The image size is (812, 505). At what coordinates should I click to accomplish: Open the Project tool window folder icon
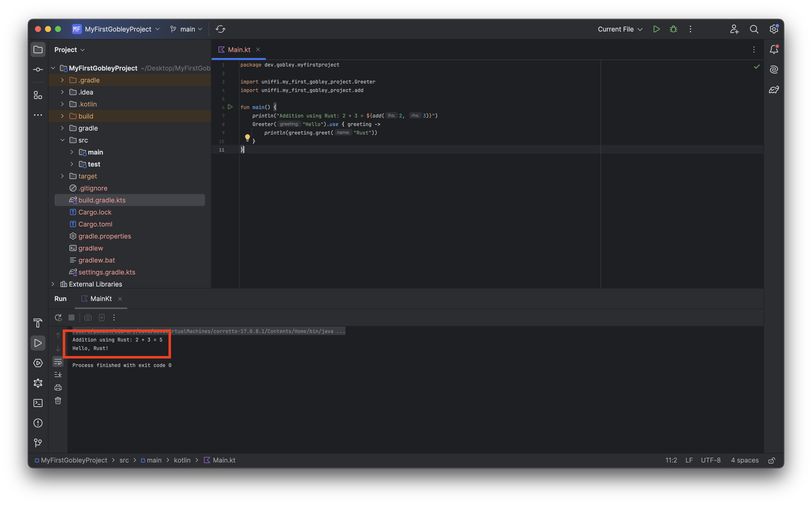tap(38, 50)
